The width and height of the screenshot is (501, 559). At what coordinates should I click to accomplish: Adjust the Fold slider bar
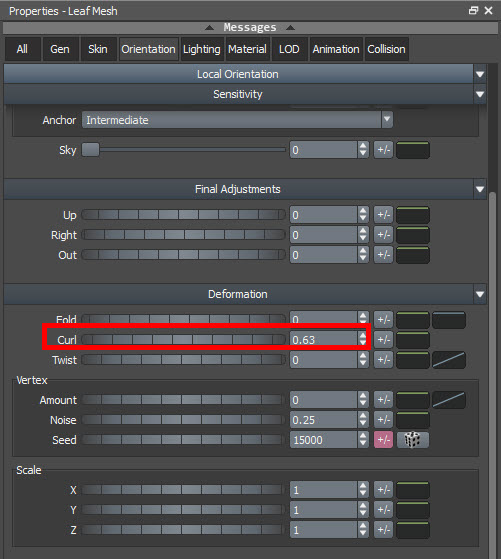point(183,319)
